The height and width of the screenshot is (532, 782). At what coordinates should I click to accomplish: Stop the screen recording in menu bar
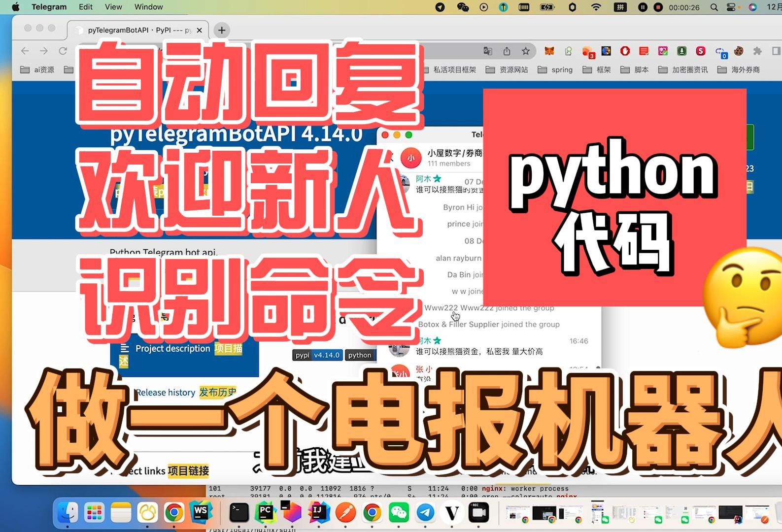point(658,7)
